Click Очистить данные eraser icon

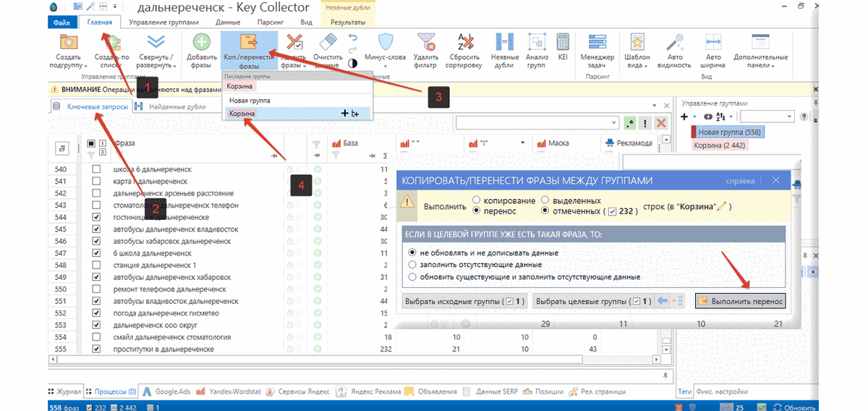point(328,41)
